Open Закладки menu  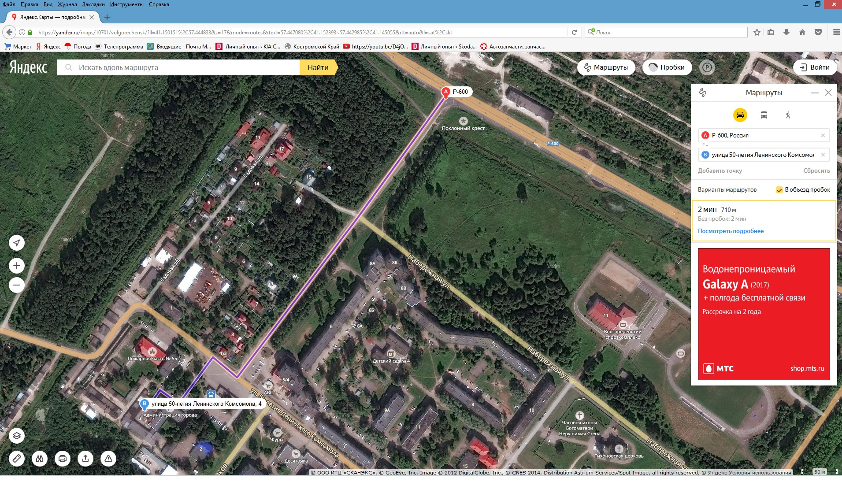[93, 4]
